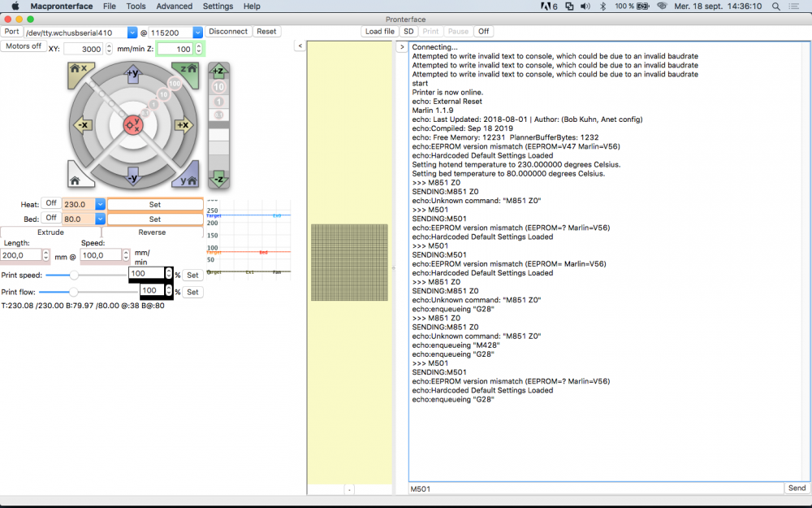Set the hotend Heat temperature
Screen dimensions: 812x508
click(x=155, y=205)
